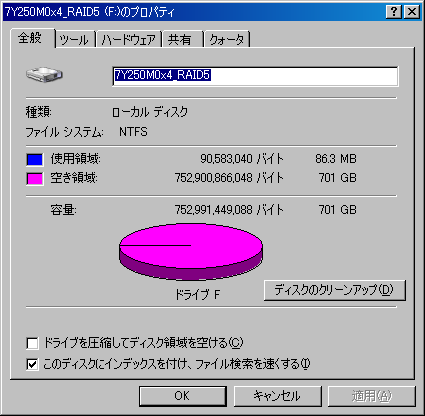Image resolution: width=425 pixels, height=416 pixels.
Task: Click the volume label field 7Y250M0x4_RAID5
Action: [255, 76]
